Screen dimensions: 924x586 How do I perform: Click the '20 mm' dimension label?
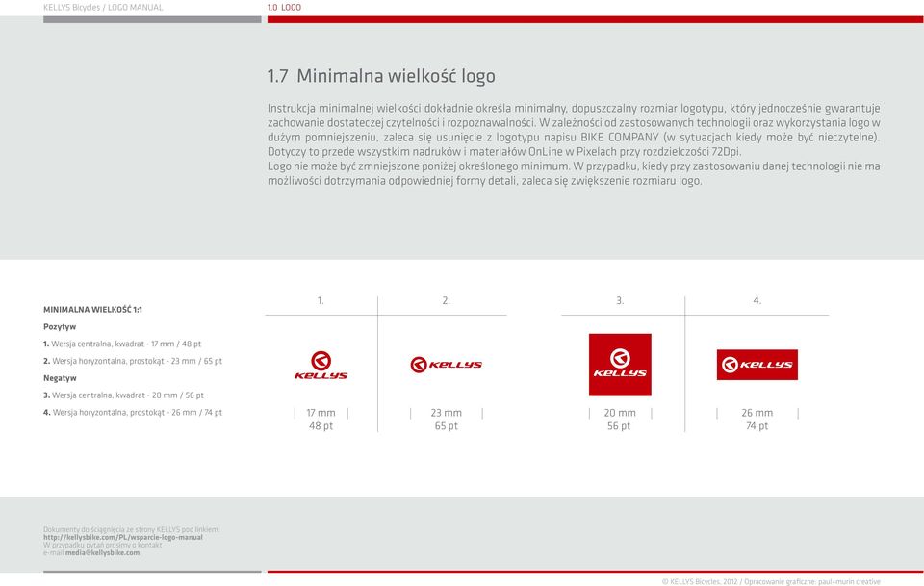coord(620,413)
